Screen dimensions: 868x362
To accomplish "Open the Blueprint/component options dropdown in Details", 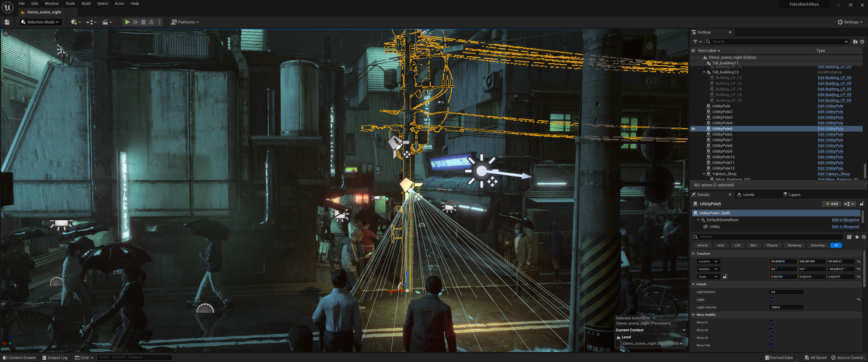I will 849,204.
